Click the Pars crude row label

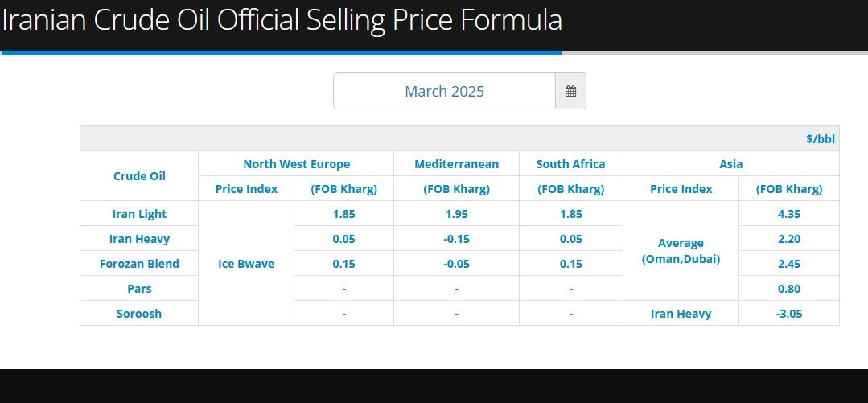pyautogui.click(x=139, y=289)
